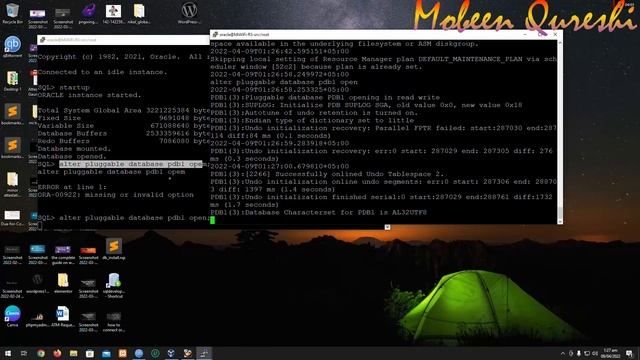Click 'ORACLE instance started.' line
This screenshot has width=640, height=360.
coord(89,95)
